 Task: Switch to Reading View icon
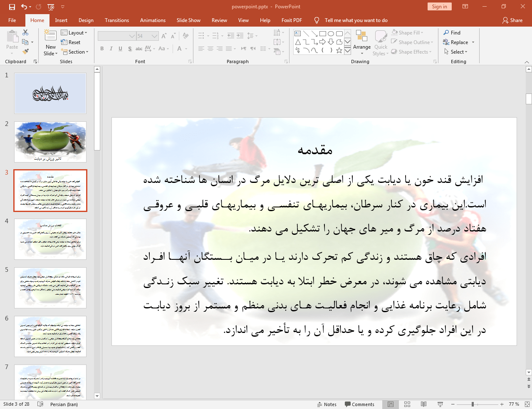[423, 404]
